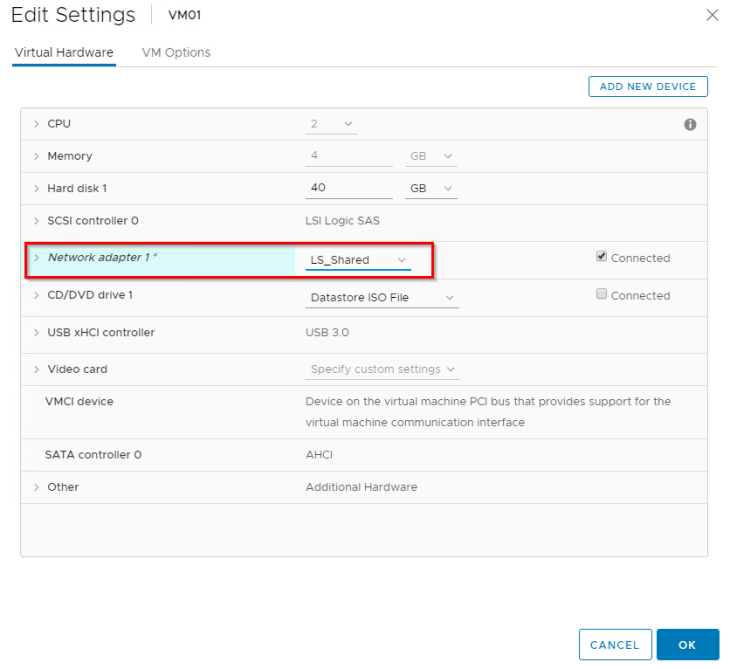Click the Hard disk 1 size field
Screen dimensions: 730x669
pos(349,188)
